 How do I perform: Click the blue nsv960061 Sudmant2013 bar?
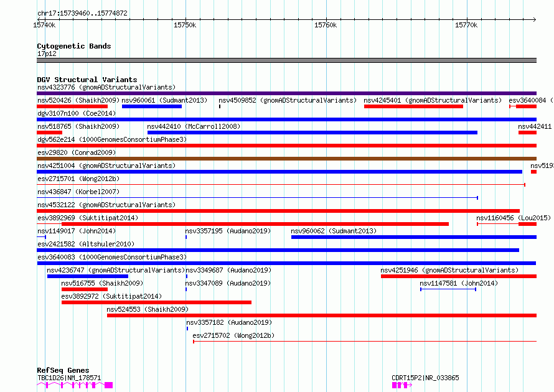(x=152, y=106)
